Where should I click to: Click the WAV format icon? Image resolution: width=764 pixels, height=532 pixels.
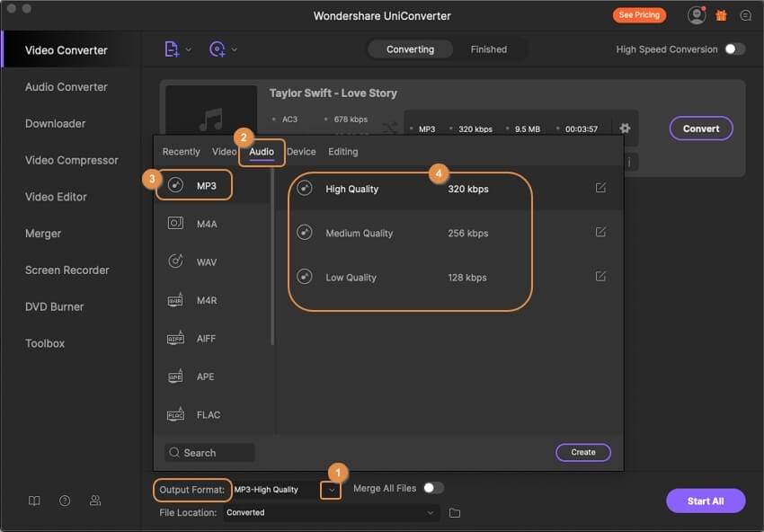pos(175,262)
